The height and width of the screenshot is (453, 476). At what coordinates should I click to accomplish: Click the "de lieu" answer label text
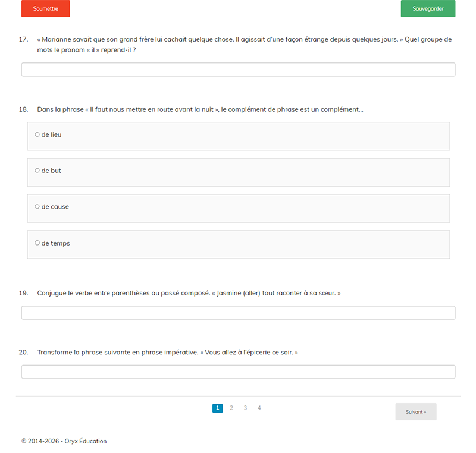pyautogui.click(x=52, y=134)
